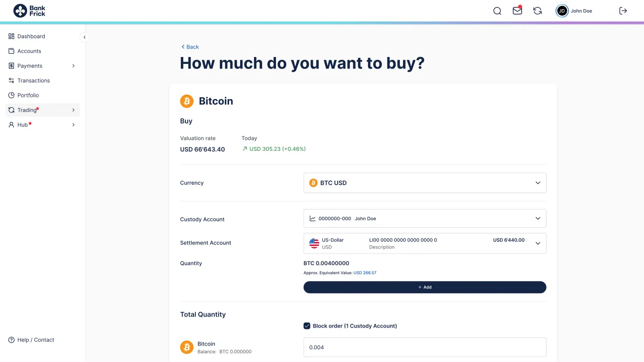Image resolution: width=644 pixels, height=362 pixels.
Task: Open the Settlement Account dropdown
Action: coord(425,243)
